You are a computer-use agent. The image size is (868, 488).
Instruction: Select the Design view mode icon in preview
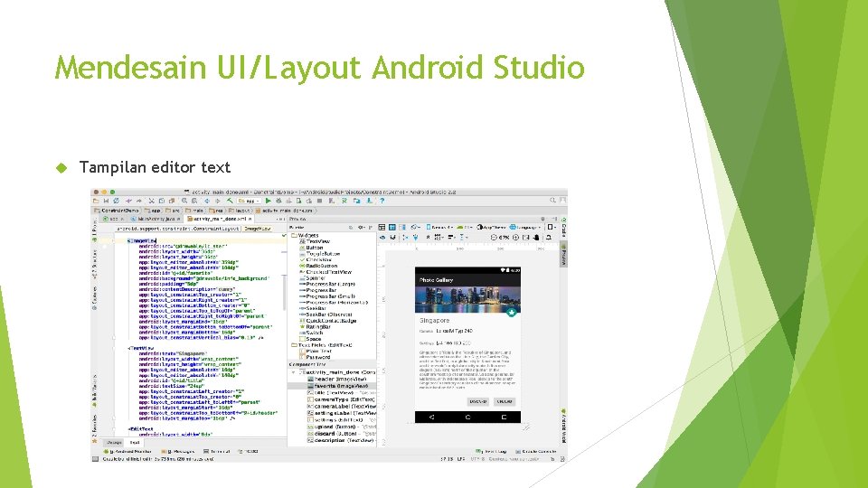pos(382,228)
